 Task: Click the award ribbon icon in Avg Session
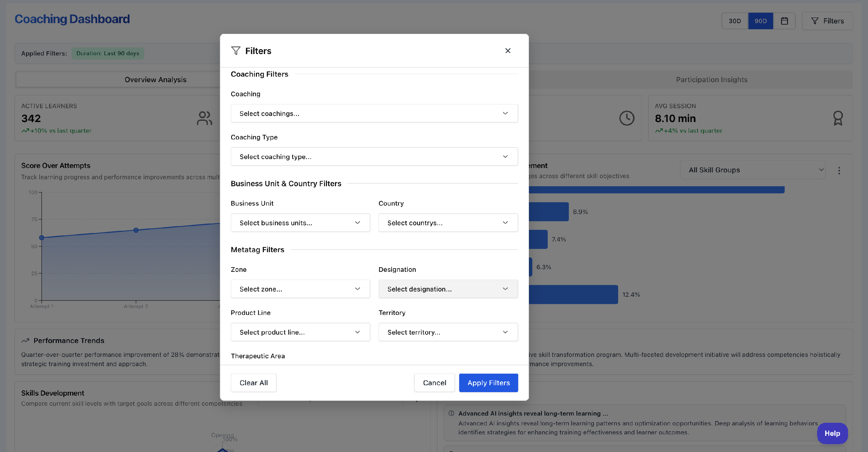(838, 118)
